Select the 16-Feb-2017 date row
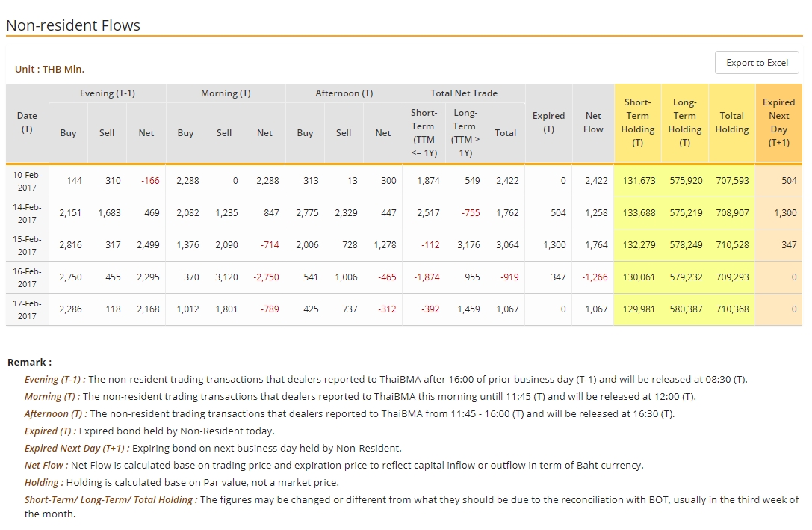Viewport: 812px width, 530px height. point(27,277)
